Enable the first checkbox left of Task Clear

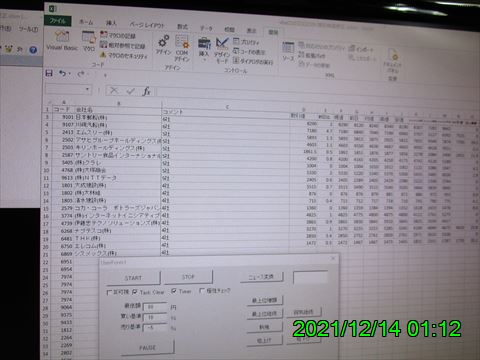(109, 292)
